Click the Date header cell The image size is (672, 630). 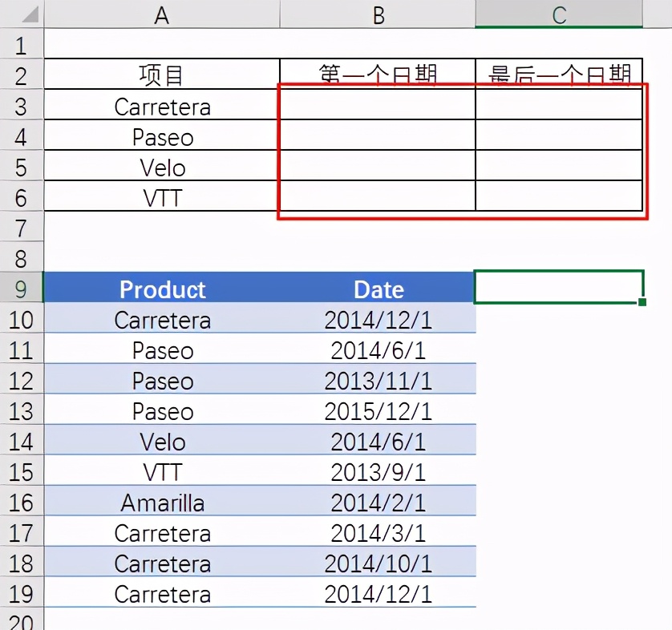378,289
